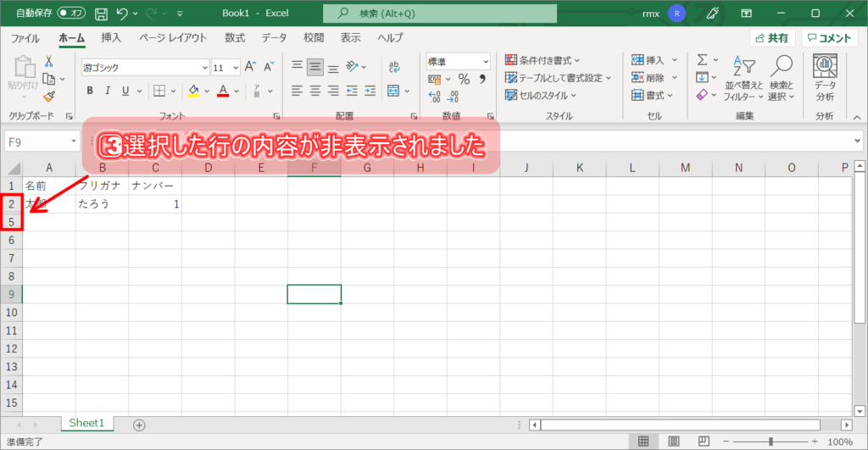Click the increase font size icon
Image resolution: width=868 pixels, height=450 pixels.
[250, 67]
